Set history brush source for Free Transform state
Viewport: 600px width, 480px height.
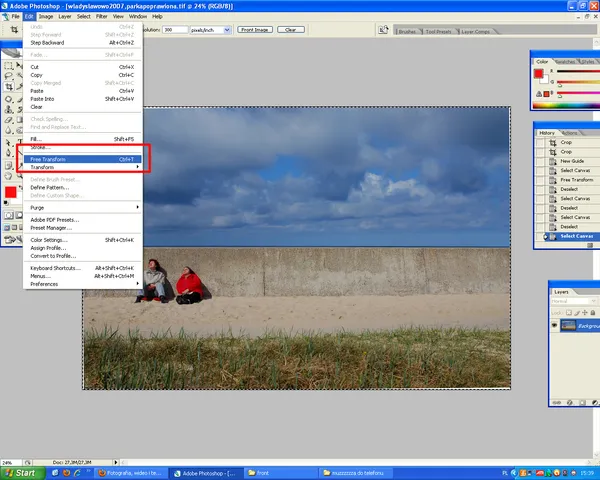click(540, 180)
